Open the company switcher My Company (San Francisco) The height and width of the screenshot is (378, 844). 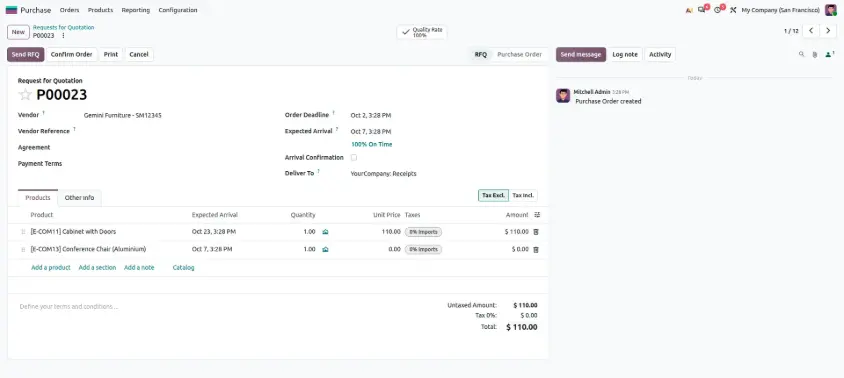click(x=780, y=10)
